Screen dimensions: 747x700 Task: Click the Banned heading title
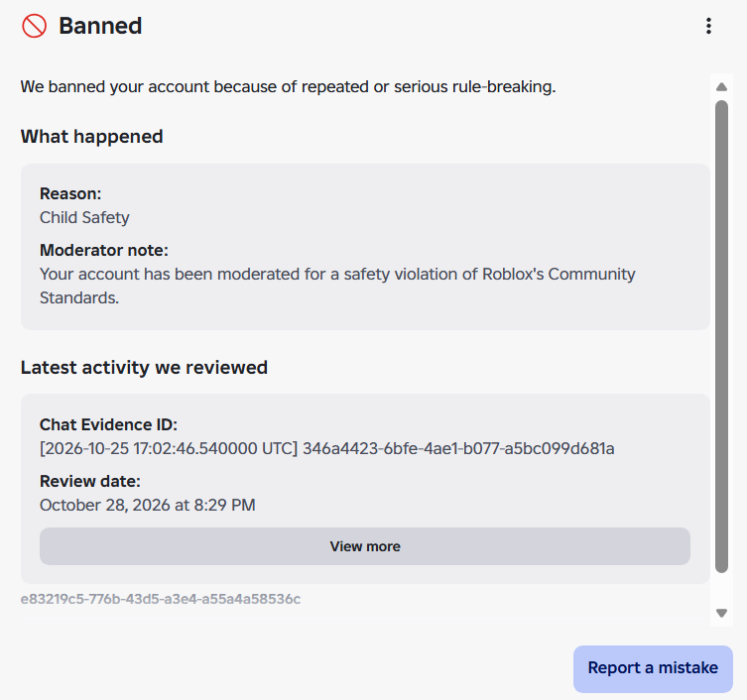point(100,26)
